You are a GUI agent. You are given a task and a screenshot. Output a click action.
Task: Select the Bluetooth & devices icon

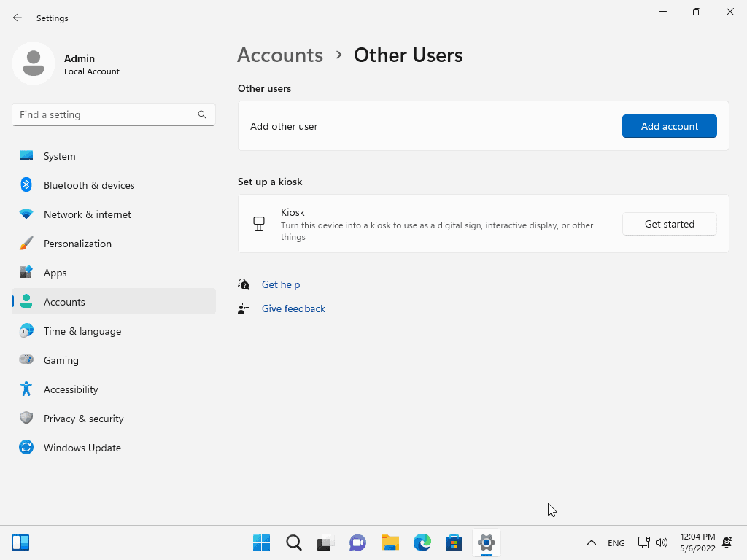point(26,184)
